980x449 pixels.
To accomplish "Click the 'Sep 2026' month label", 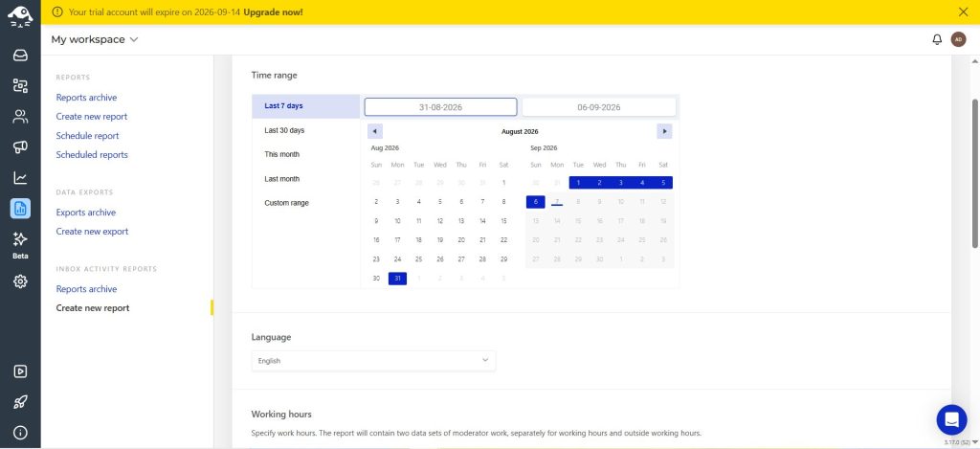I will coord(544,148).
